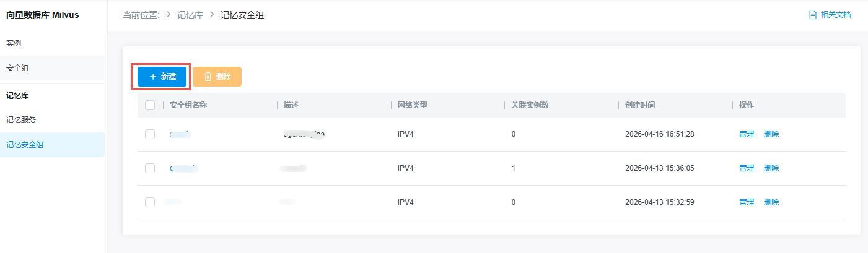Click the 新建 create button
Viewport: 868px width, 253px height.
[162, 77]
